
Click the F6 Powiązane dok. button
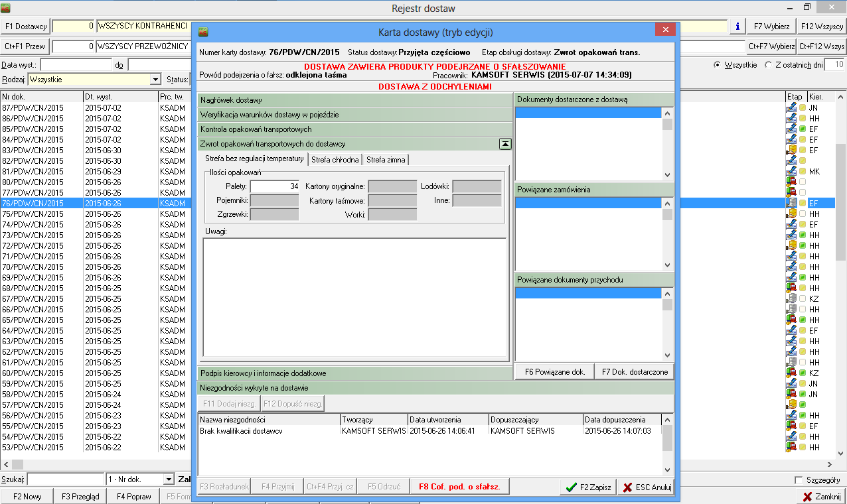(554, 372)
